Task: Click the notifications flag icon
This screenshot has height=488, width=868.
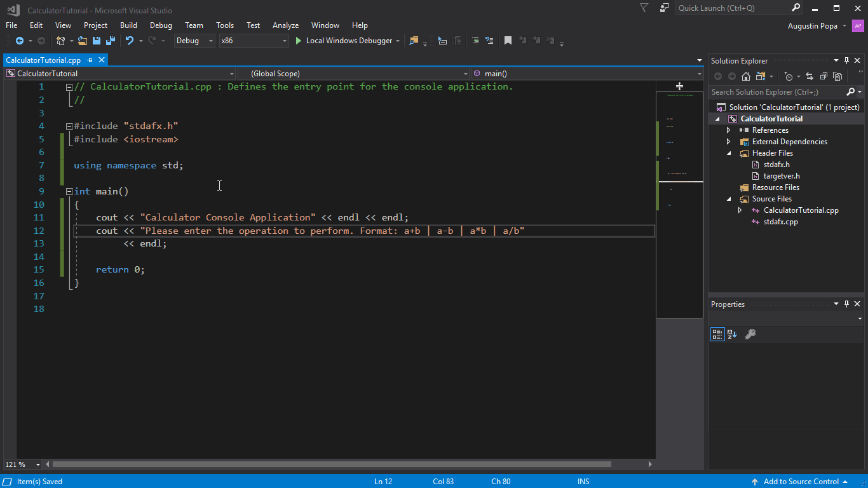Action: [644, 8]
